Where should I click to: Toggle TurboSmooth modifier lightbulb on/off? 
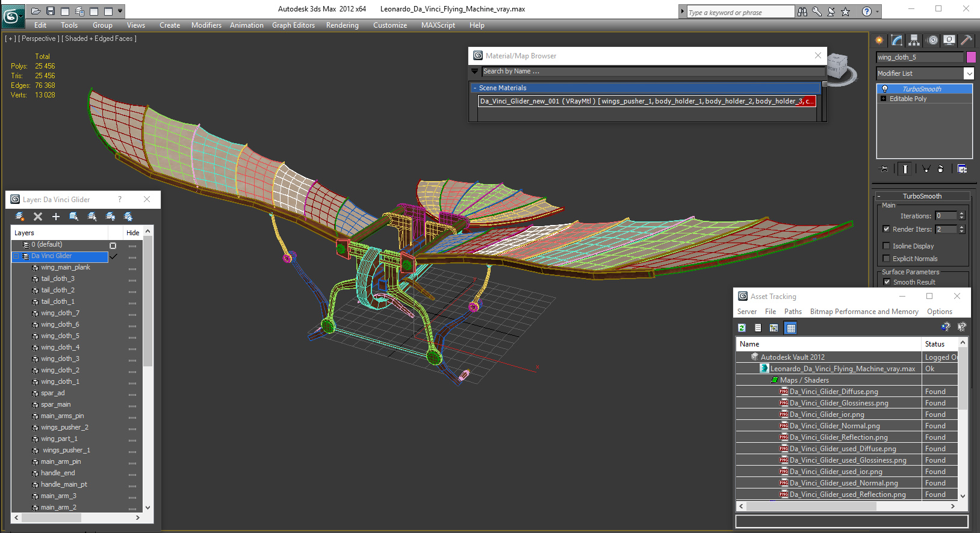pos(885,89)
